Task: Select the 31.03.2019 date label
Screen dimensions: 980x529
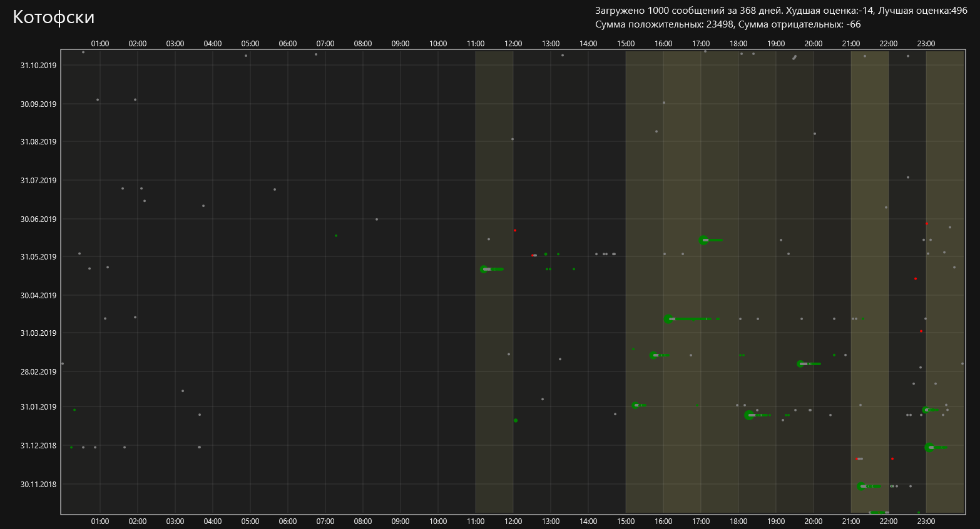Action: (38, 333)
